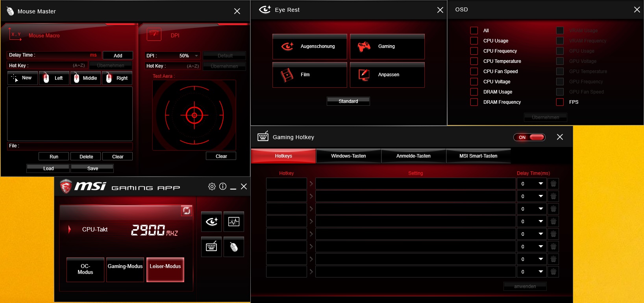The width and height of the screenshot is (644, 303).
Task: Select the Gaming eye rest preset
Action: 387,46
